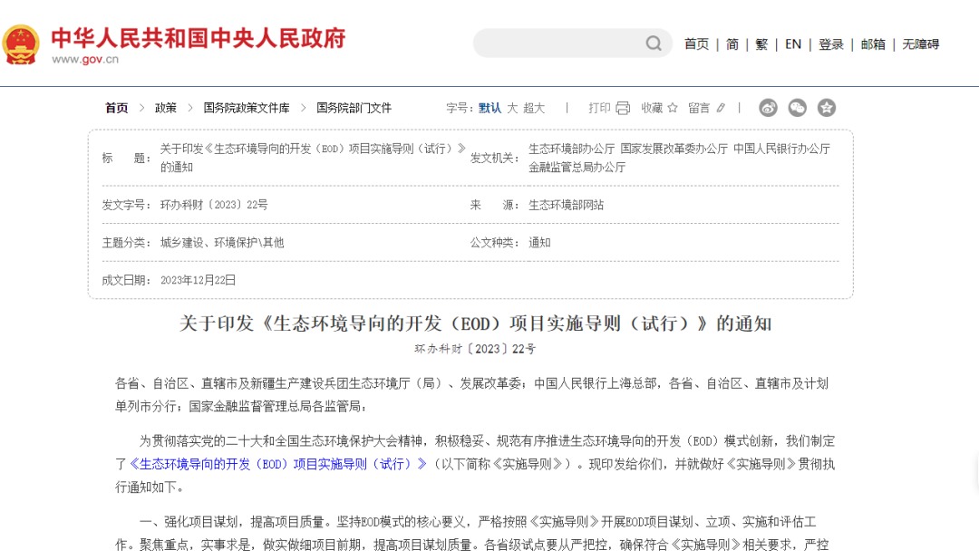Set font size to 大
979x560 pixels.
click(512, 108)
